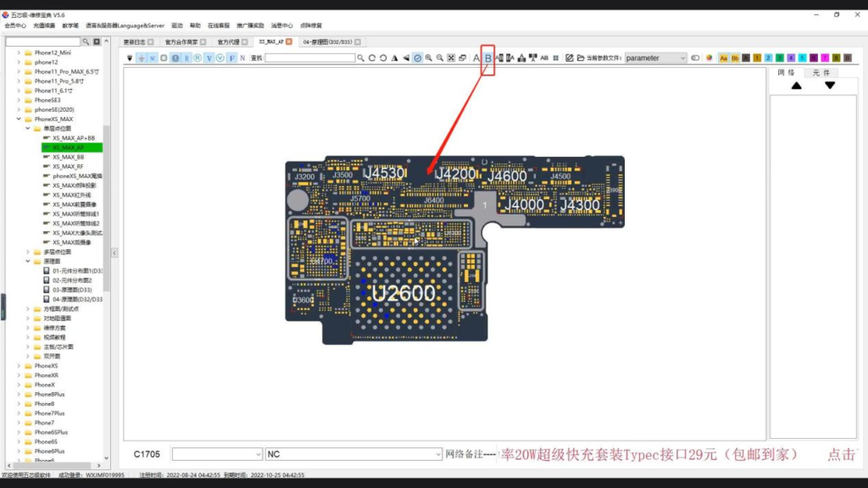
Task: Switch to the 04 schematic D32/D33 tab
Action: (x=327, y=42)
